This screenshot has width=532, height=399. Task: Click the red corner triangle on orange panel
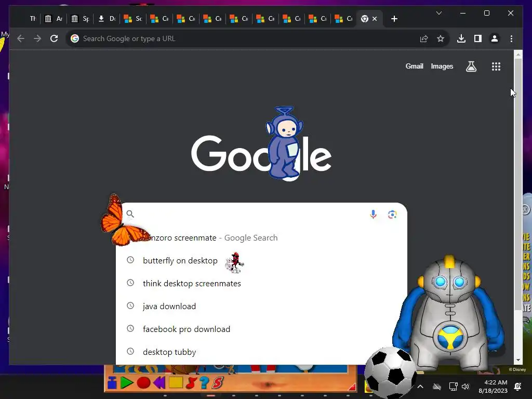click(x=352, y=387)
